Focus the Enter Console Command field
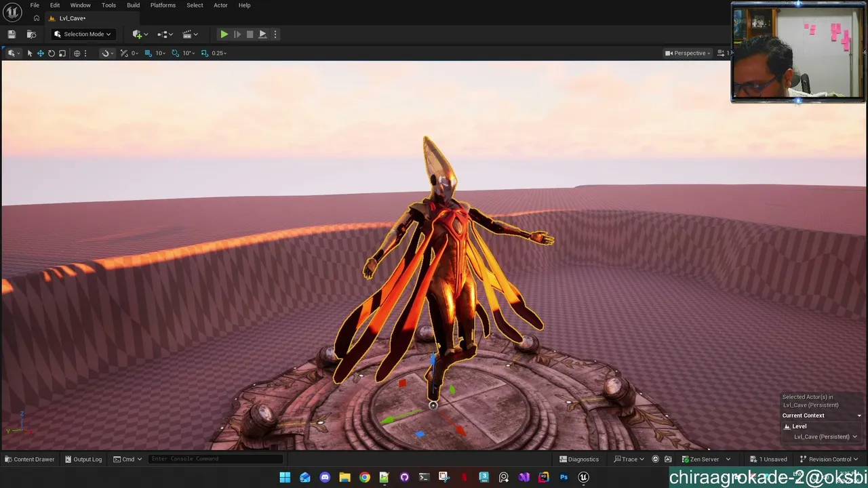 (215, 459)
